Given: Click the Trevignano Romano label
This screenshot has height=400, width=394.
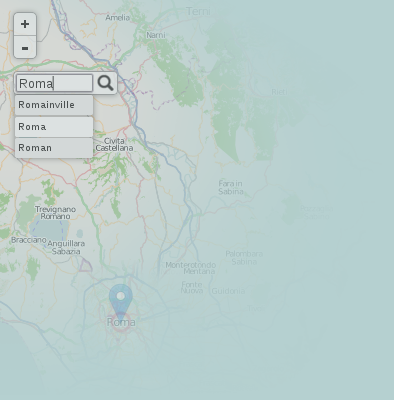Looking at the screenshot, I should coord(55,213).
